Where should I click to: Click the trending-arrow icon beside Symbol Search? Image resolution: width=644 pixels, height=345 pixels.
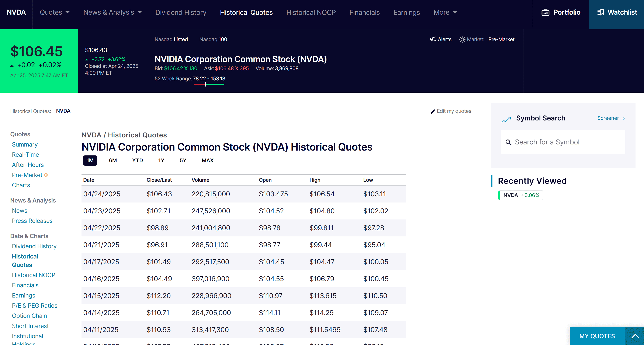coord(506,119)
